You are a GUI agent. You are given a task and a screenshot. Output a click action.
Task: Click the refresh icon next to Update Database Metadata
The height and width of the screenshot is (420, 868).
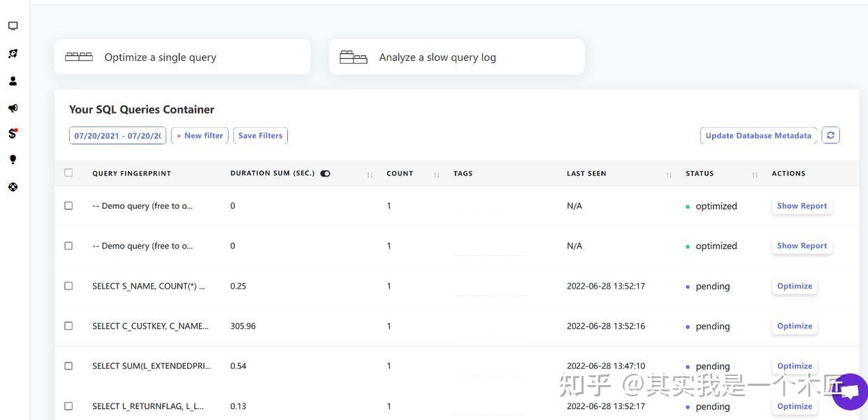click(x=830, y=135)
